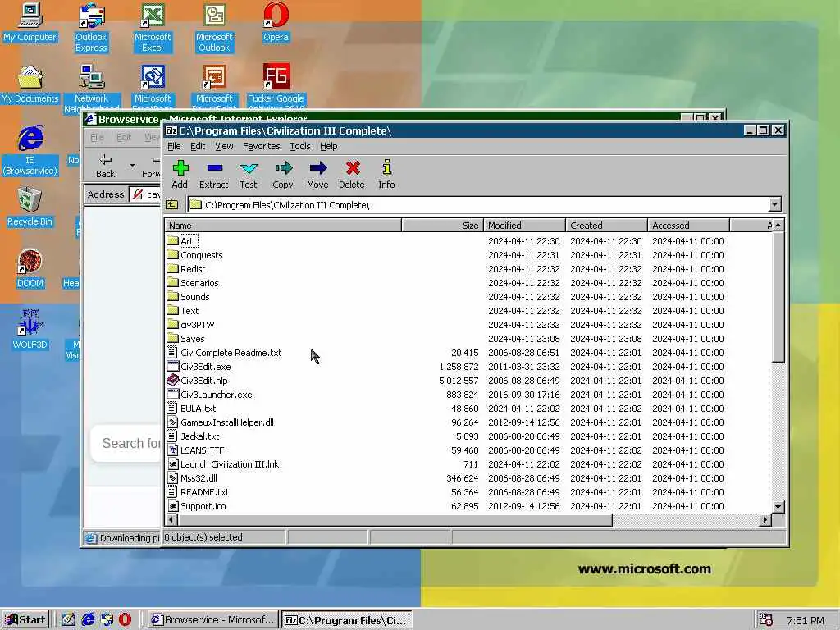This screenshot has width=840, height=630.
Task: Go up one folder level icon
Action: coord(172,204)
